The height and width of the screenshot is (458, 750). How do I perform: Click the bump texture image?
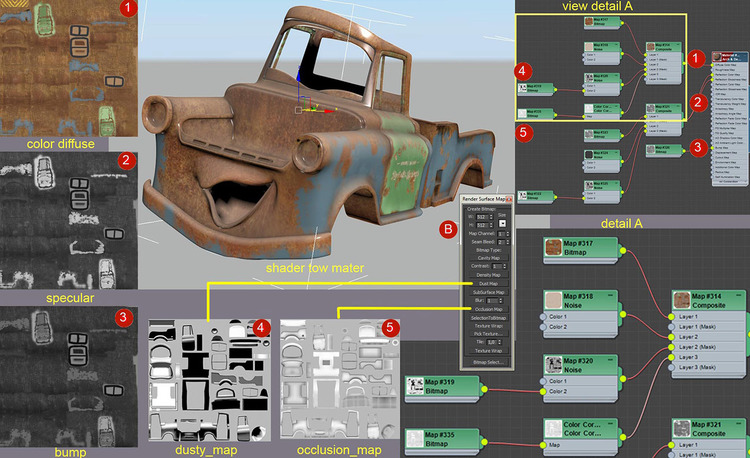point(69,377)
